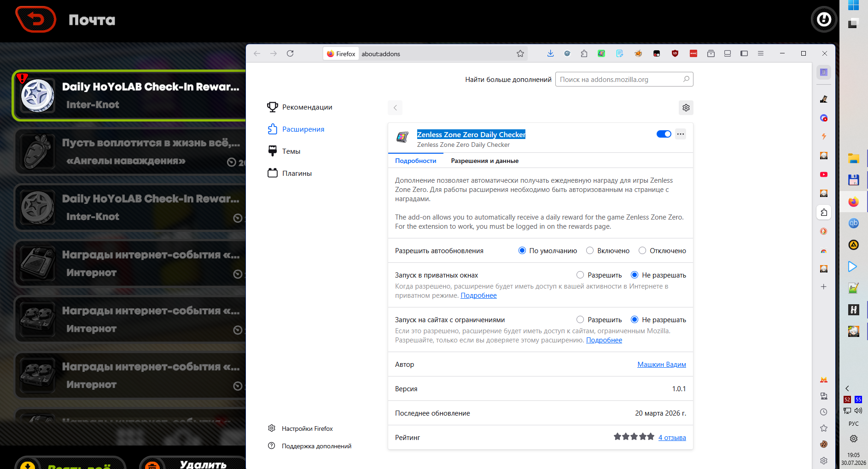This screenshot has width=868, height=469.
Task: Click the date '20 марта 2026 г.'
Action: (660, 413)
